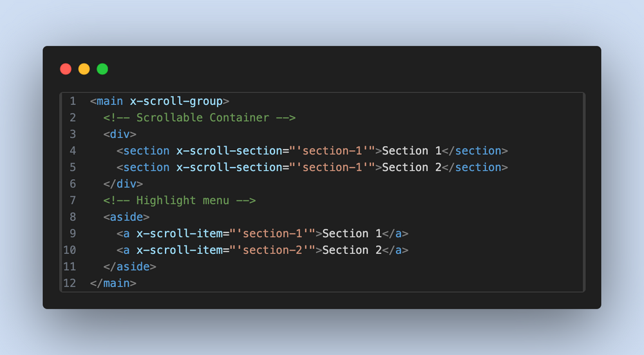The image size is (644, 355).
Task: Click the green maximize dot
Action: tap(102, 69)
